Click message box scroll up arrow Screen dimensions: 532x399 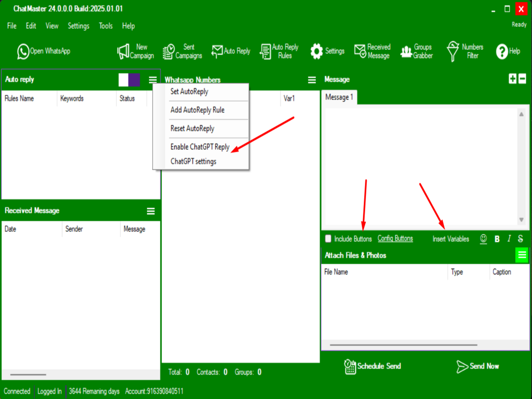click(521, 114)
